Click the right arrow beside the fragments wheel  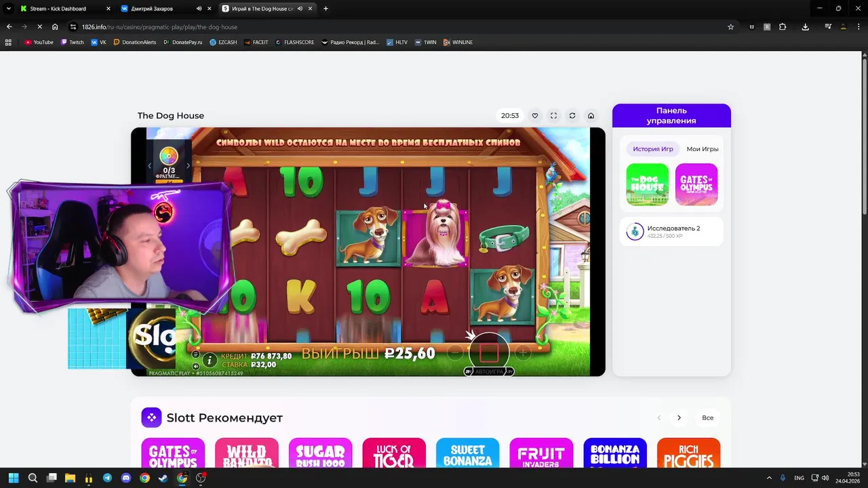[188, 165]
